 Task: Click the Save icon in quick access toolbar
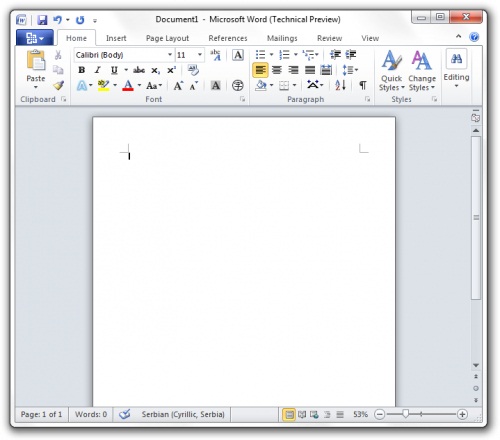point(42,20)
